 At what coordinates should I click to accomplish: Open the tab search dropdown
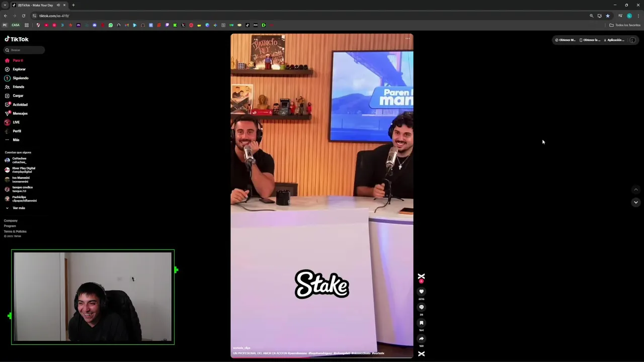point(5,5)
